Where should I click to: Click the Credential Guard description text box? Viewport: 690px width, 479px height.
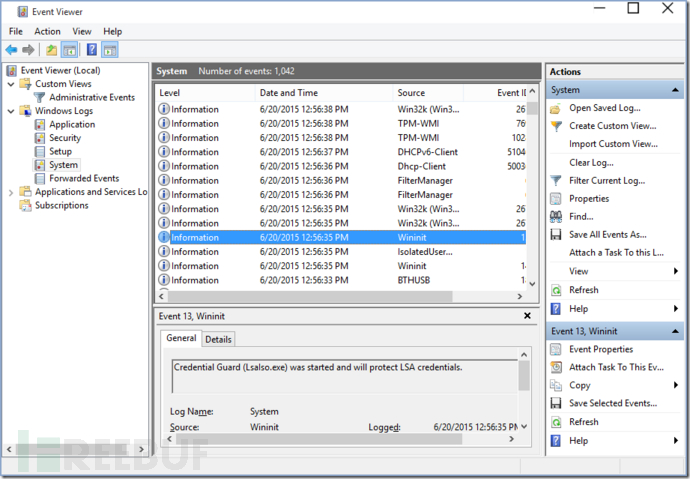click(x=345, y=376)
